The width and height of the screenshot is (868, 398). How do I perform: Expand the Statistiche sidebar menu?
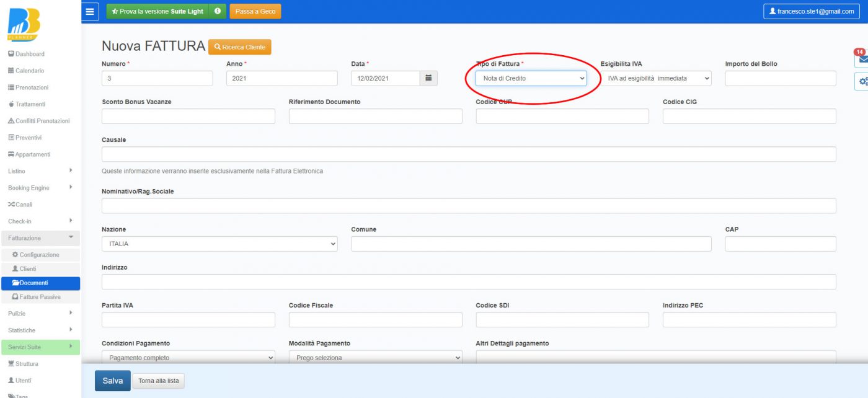pos(40,330)
